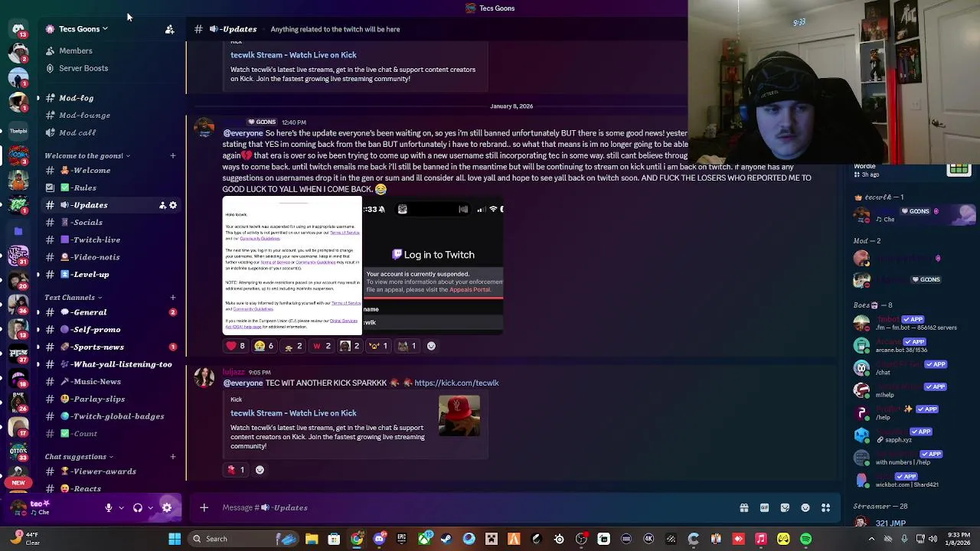Click the Windows taskbar Search box
The height and width of the screenshot is (551, 980).
click(245, 539)
